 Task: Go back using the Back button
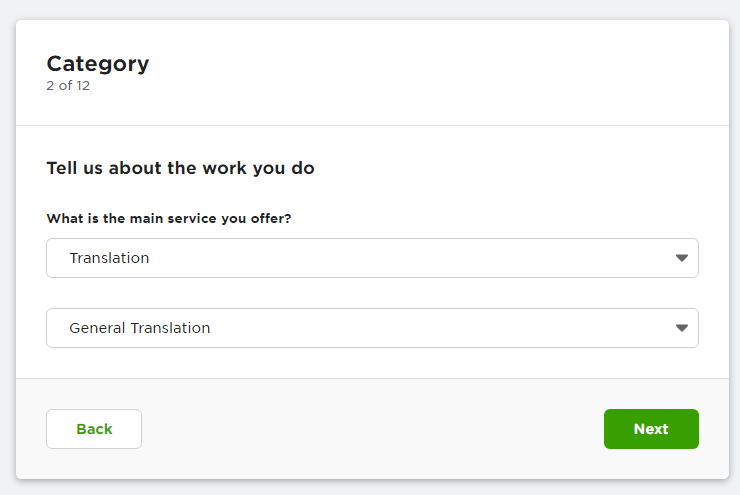point(94,429)
